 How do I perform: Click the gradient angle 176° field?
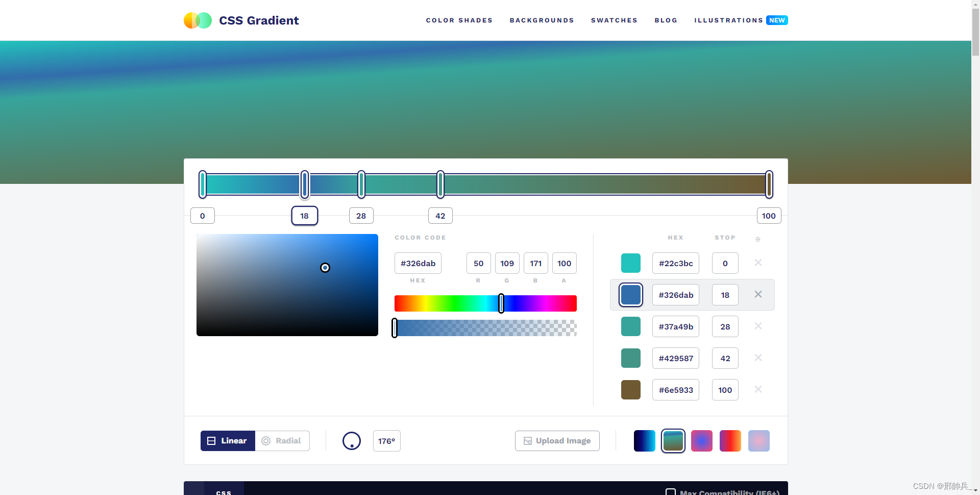coord(387,441)
